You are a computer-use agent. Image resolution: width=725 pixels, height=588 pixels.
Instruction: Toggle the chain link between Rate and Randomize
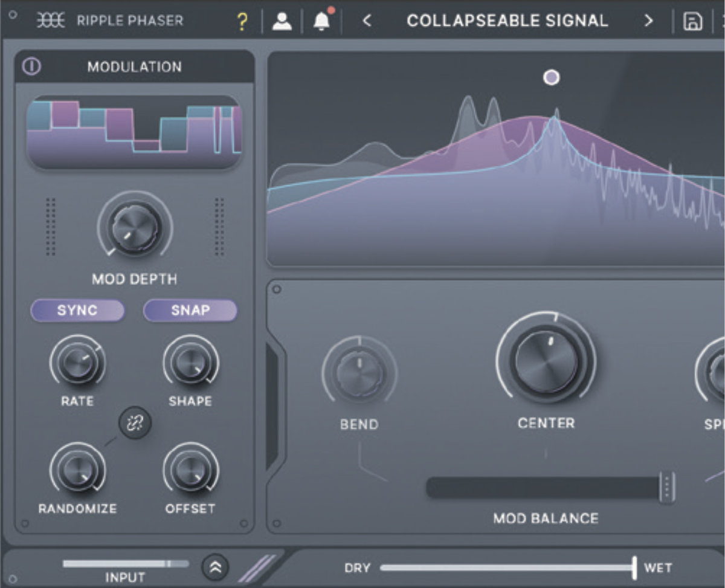(x=134, y=423)
